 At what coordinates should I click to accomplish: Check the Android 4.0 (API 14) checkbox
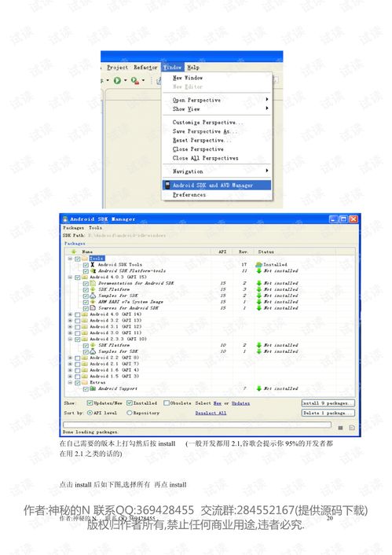click(78, 314)
